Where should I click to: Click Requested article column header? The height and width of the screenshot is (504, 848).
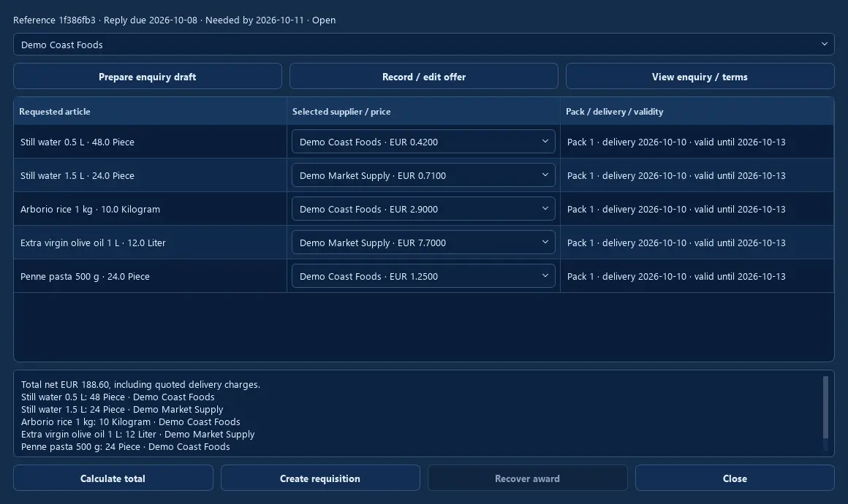[151, 111]
